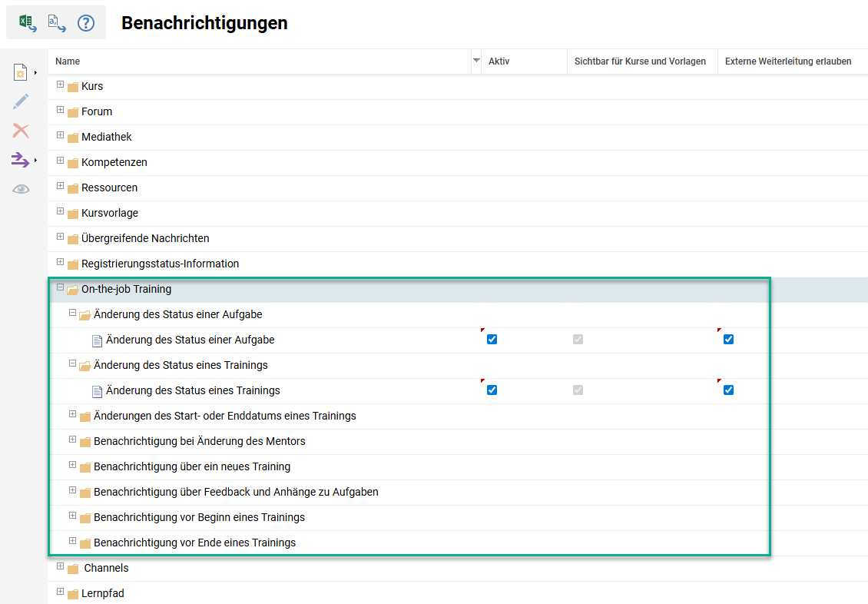This screenshot has width=868, height=604.
Task: Toggle Aktiv for Änderung des Status eines Trainings
Action: [x=492, y=390]
